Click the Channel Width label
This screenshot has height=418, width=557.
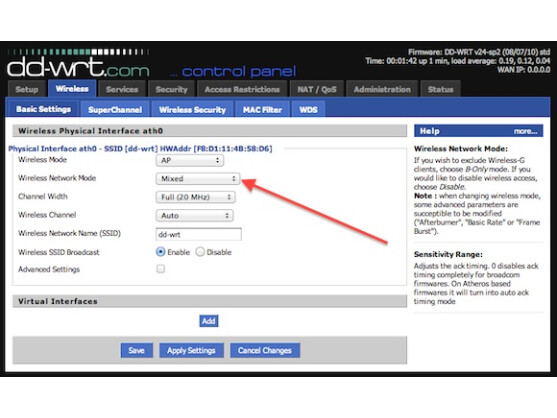[43, 196]
